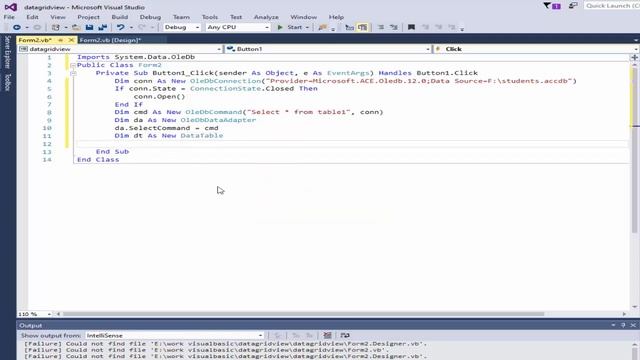The width and height of the screenshot is (640, 360).
Task: Open the View menu
Action: click(x=58, y=17)
